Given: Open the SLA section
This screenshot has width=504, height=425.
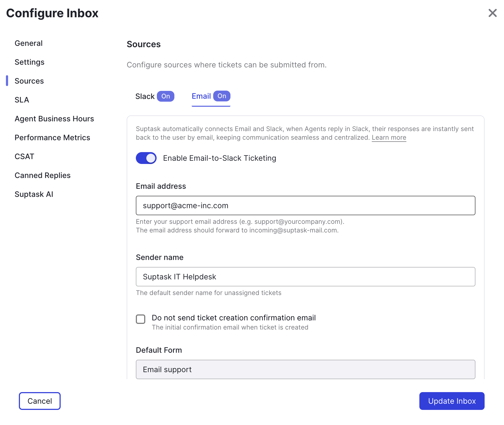Looking at the screenshot, I should (x=22, y=100).
